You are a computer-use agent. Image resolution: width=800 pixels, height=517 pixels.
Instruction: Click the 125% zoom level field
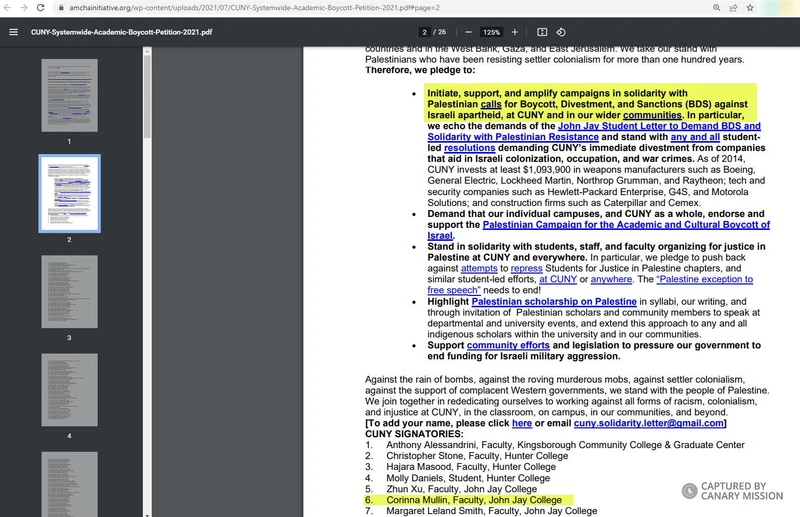coord(491,32)
